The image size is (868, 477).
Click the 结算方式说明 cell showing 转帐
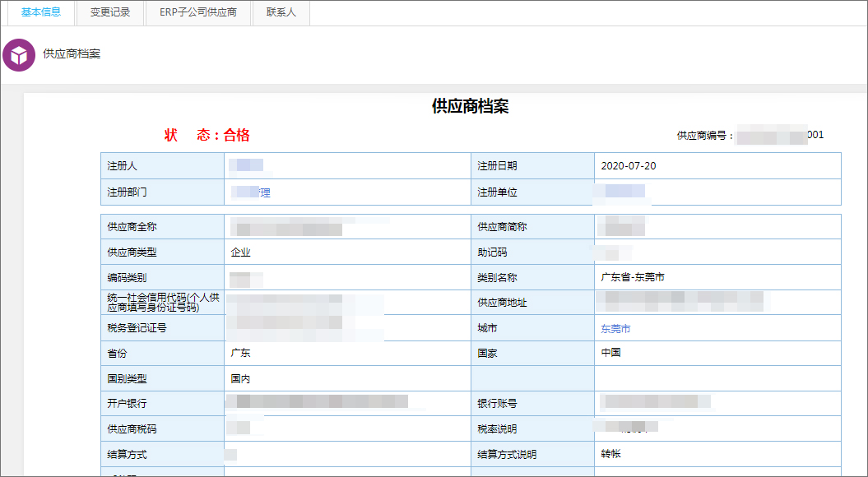[x=609, y=454]
